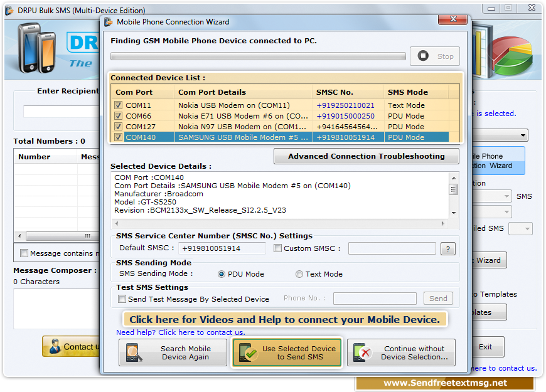The height and width of the screenshot is (392, 546).
Task: Uncheck the COM140 device checkbox
Action: 119,137
